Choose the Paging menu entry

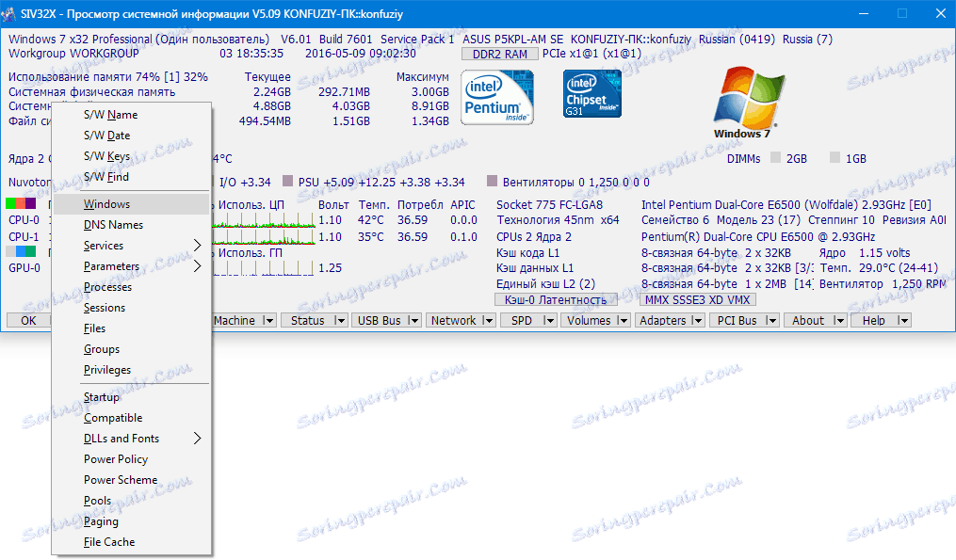[132, 521]
